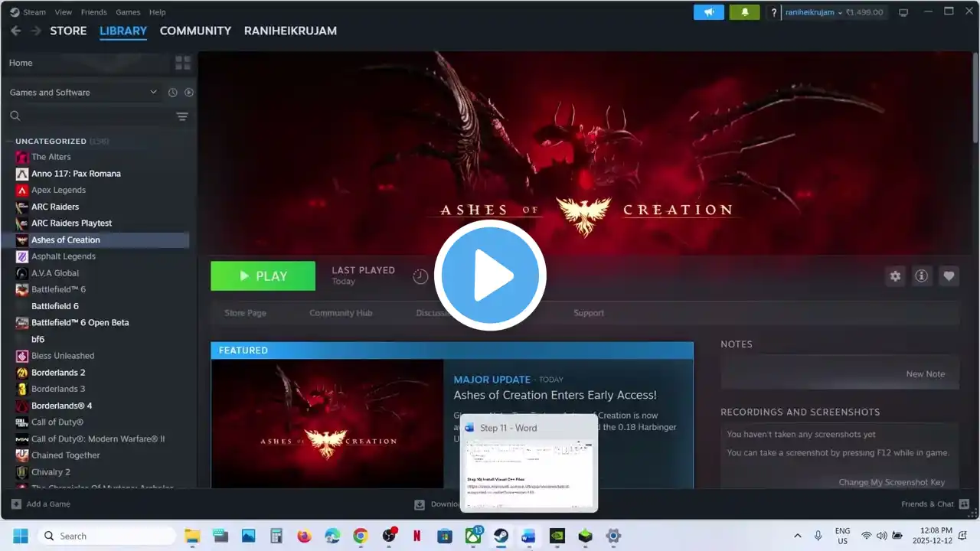
Task: Switch to the COMMUNITY tab
Action: (x=195, y=31)
